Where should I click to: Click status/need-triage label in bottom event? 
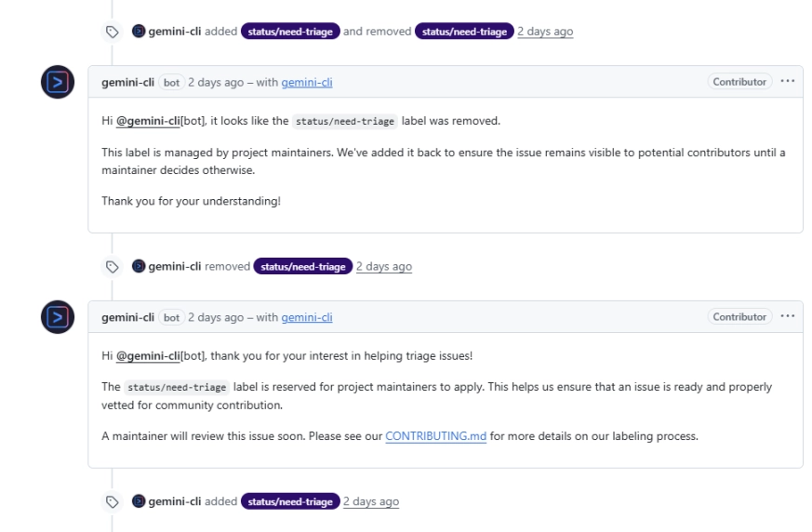289,502
